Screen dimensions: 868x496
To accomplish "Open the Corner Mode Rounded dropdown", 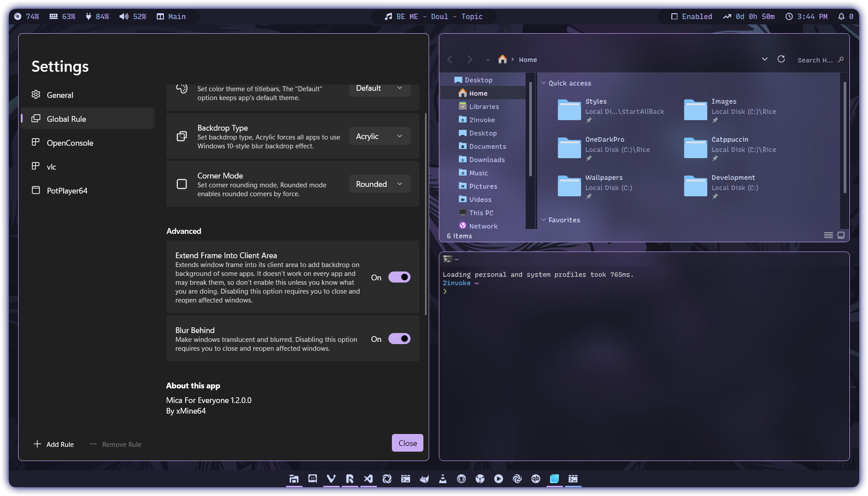I will click(380, 183).
